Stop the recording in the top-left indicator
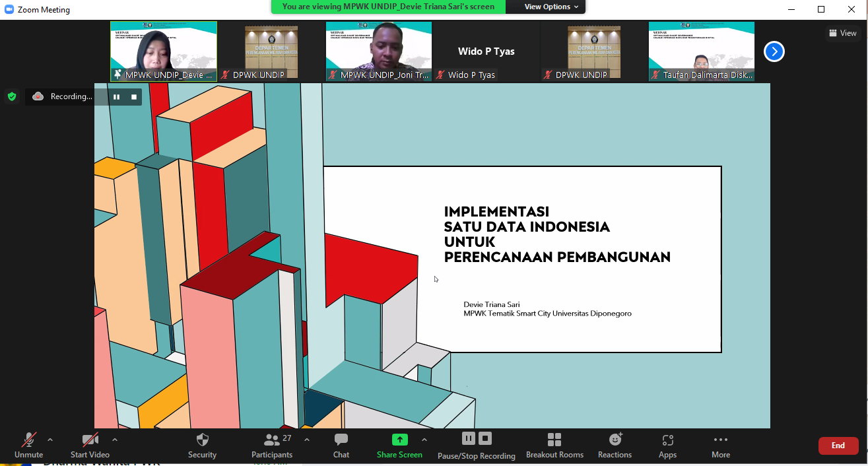The width and height of the screenshot is (868, 466). [x=134, y=97]
